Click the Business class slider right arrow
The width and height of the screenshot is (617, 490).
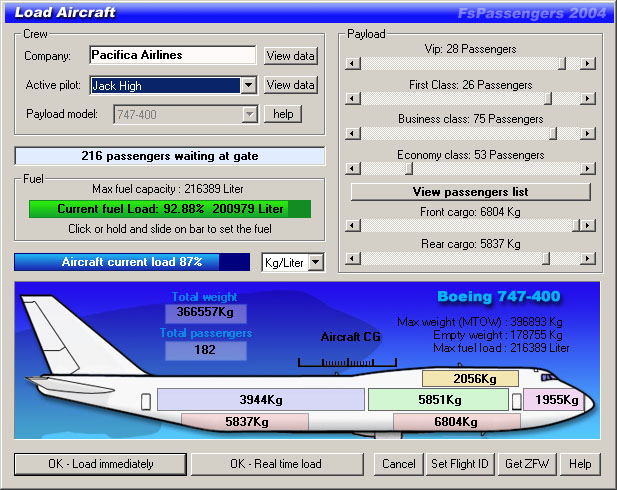click(x=588, y=133)
